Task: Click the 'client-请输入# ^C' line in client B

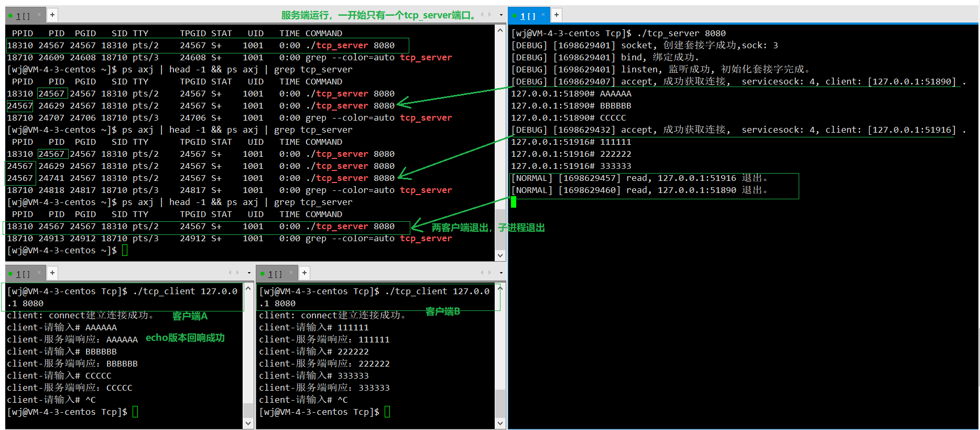Action: 303,400
